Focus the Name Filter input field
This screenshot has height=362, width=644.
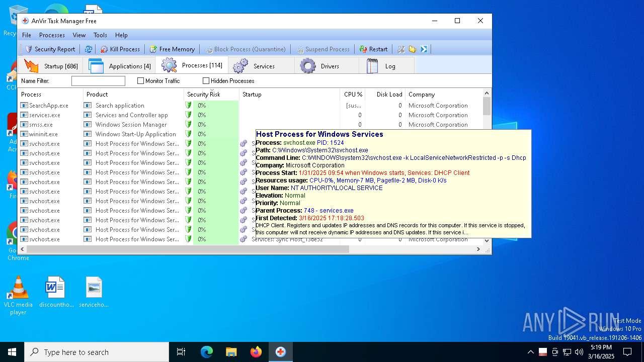pos(98,81)
